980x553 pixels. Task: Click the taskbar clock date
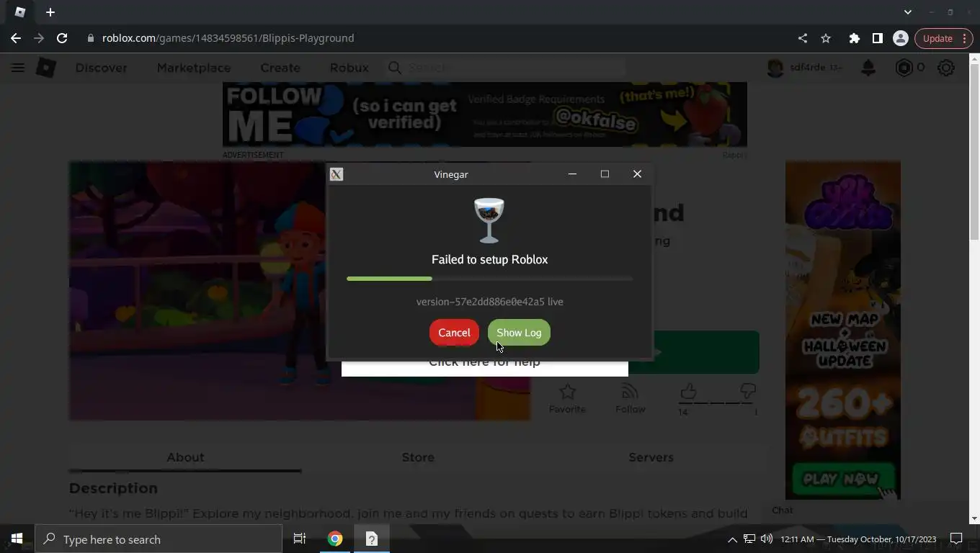(858, 539)
